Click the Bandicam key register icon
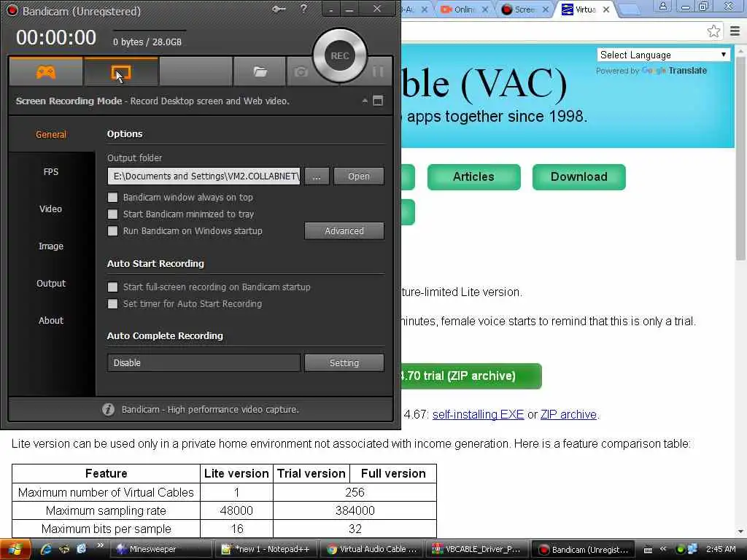The image size is (747, 560). [279, 9]
